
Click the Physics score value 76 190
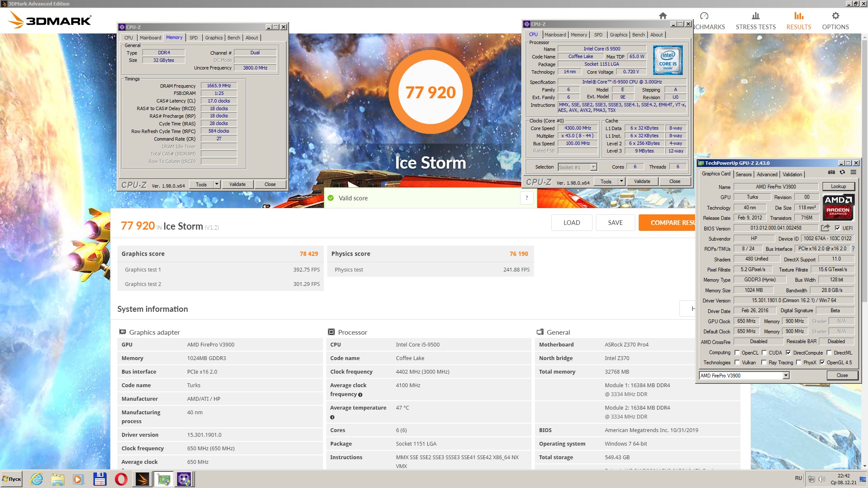pos(519,254)
